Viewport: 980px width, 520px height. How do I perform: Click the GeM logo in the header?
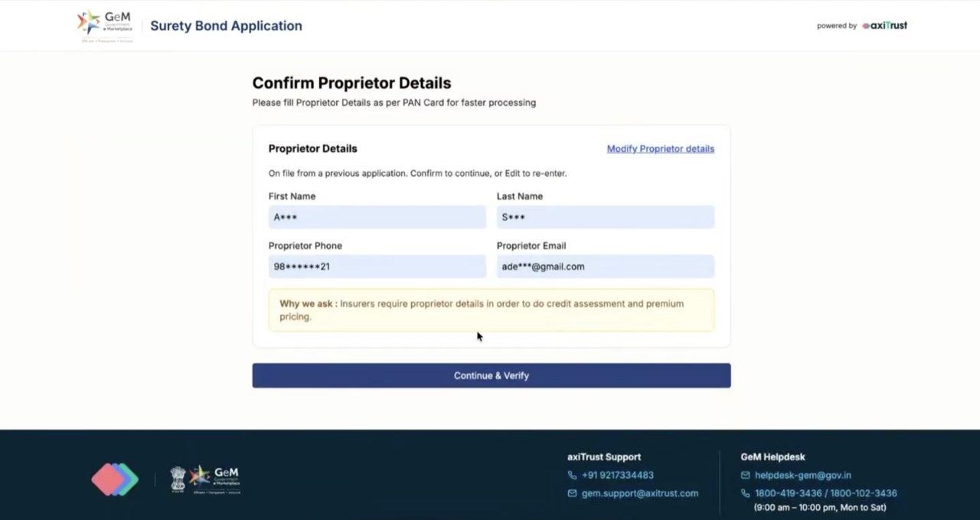[x=105, y=26]
